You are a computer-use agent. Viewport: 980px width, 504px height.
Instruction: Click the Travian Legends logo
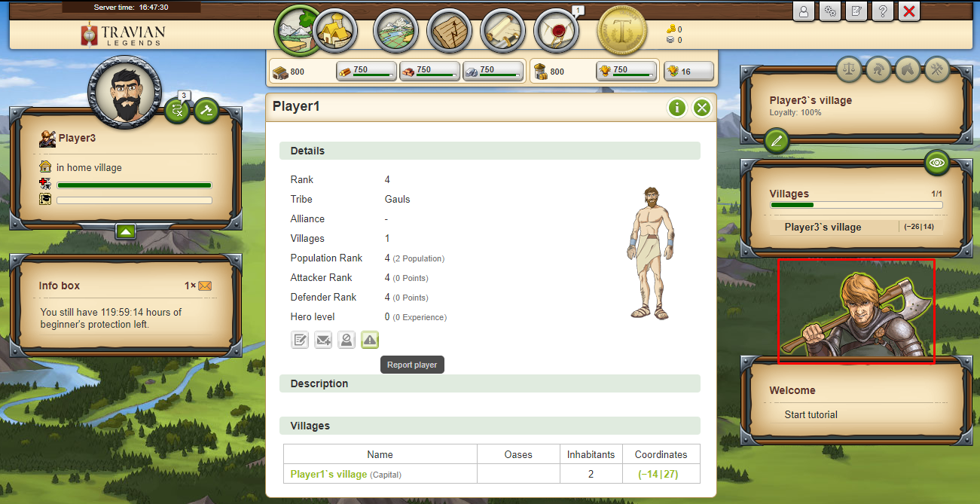pos(123,35)
